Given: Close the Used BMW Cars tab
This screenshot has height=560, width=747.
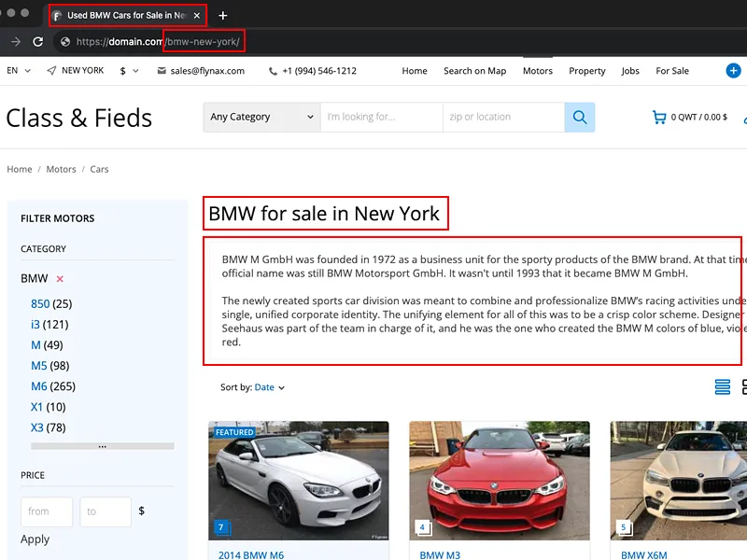Looking at the screenshot, I should 197,16.
